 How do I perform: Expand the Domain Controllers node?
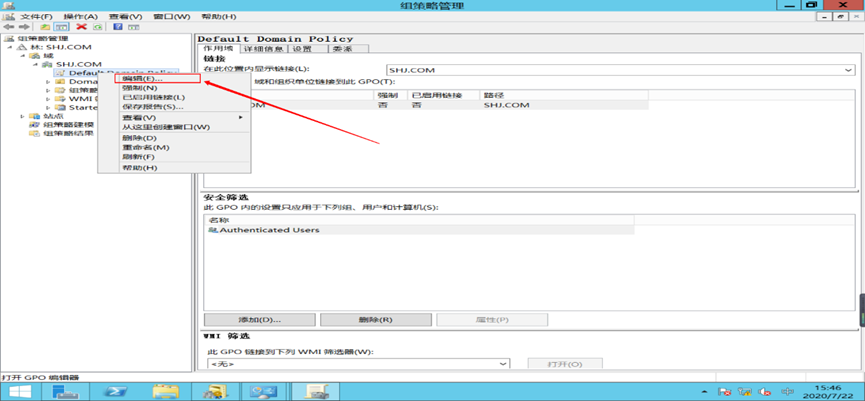click(48, 82)
